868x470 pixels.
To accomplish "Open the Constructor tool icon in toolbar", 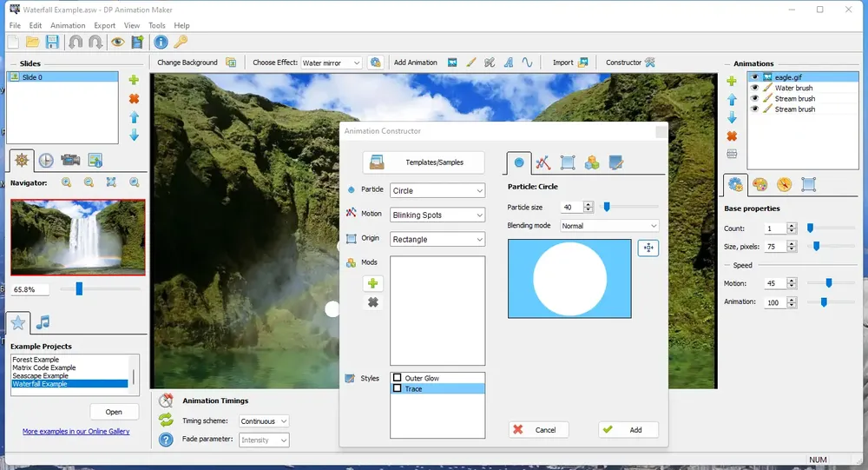I will click(650, 63).
